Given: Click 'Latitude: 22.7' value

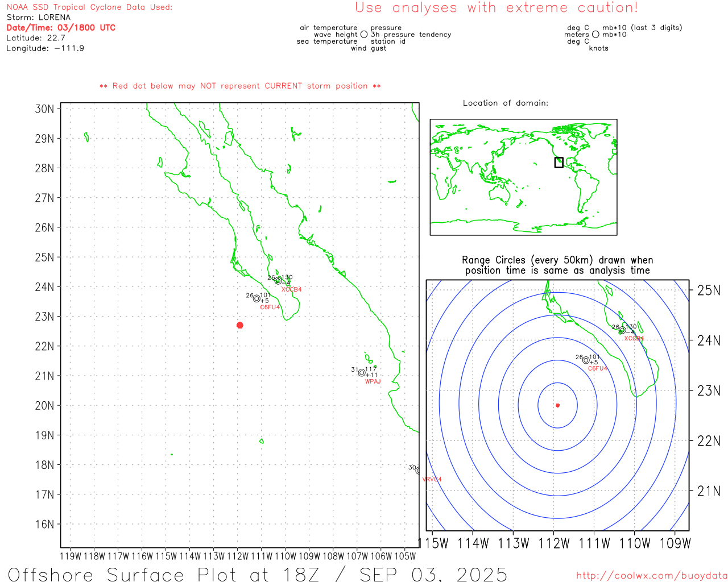Looking at the screenshot, I should coord(36,38).
